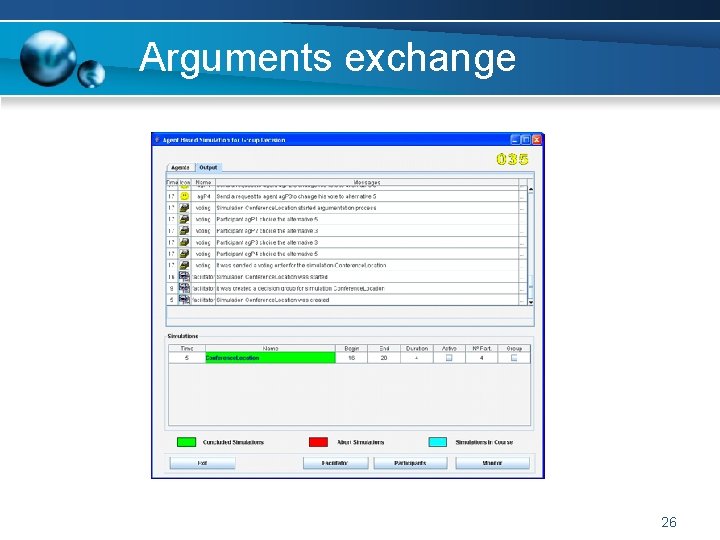The height and width of the screenshot is (540, 720).
Task: Click the Exit button
Action: click(x=202, y=463)
